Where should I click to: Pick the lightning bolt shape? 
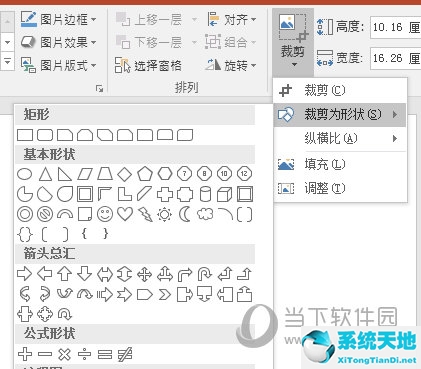coord(145,214)
